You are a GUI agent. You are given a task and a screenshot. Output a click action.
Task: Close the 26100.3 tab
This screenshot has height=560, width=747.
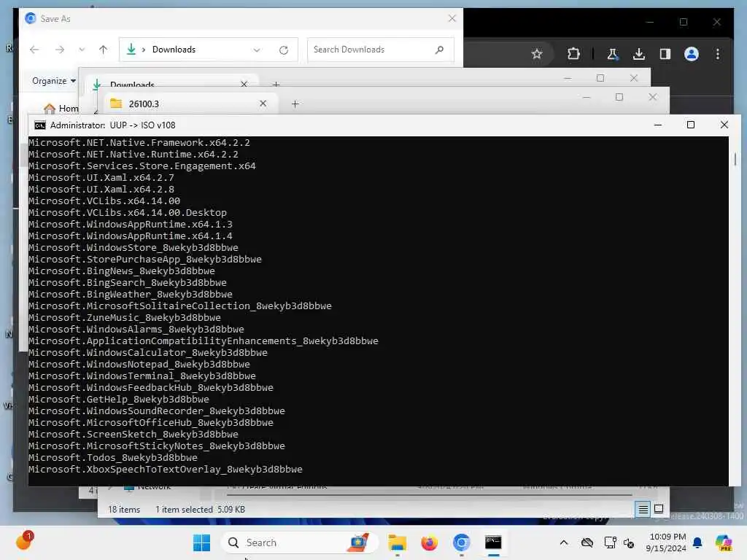[263, 104]
